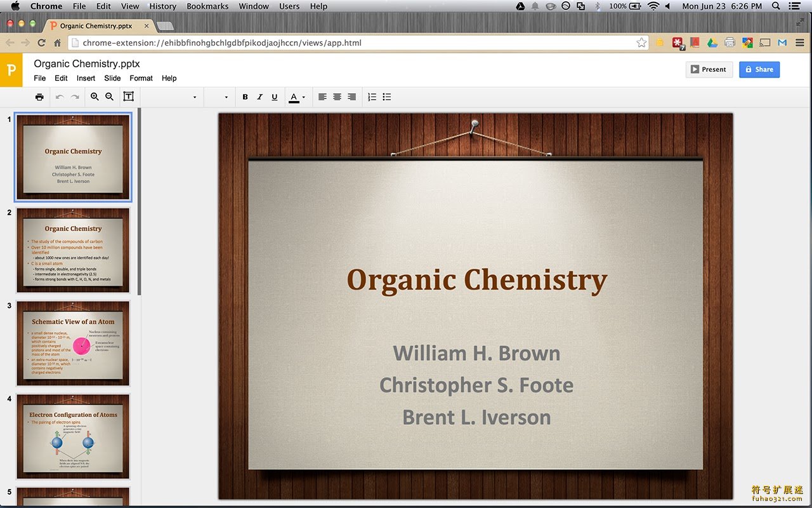Undo the last action

[60, 97]
